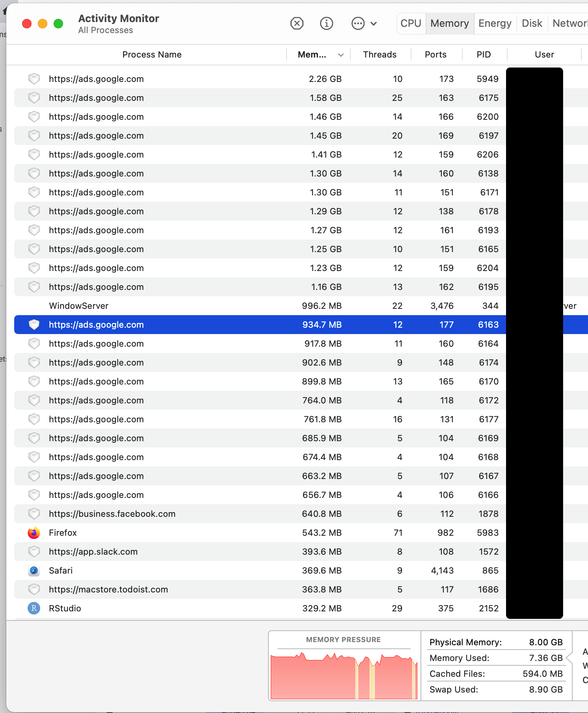
Task: Sort by PID column header
Action: (484, 55)
